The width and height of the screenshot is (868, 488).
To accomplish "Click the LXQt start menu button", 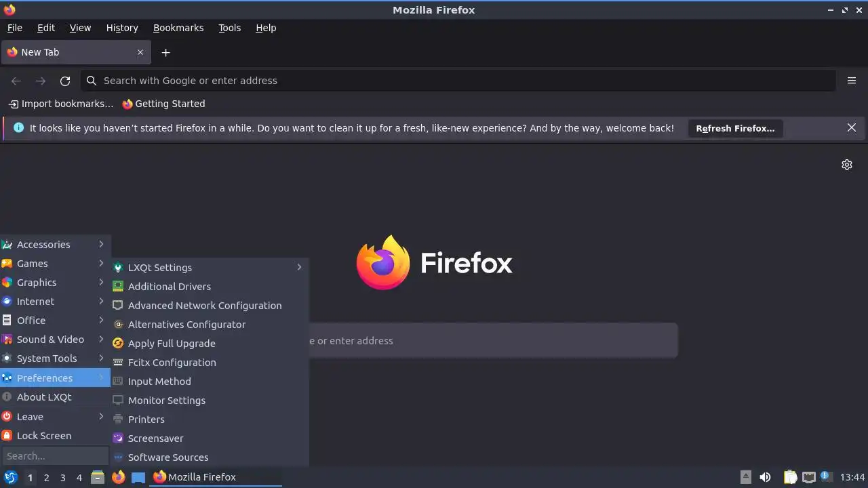I will (10, 477).
